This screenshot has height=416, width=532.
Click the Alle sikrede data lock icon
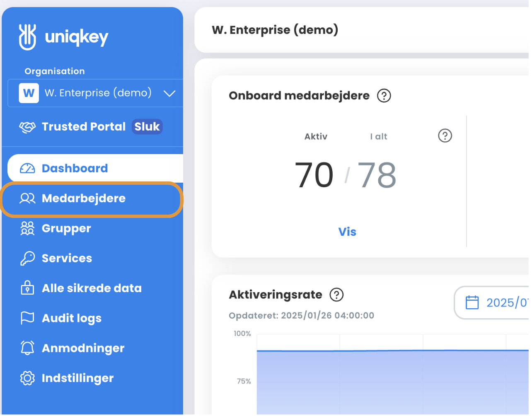(x=27, y=288)
